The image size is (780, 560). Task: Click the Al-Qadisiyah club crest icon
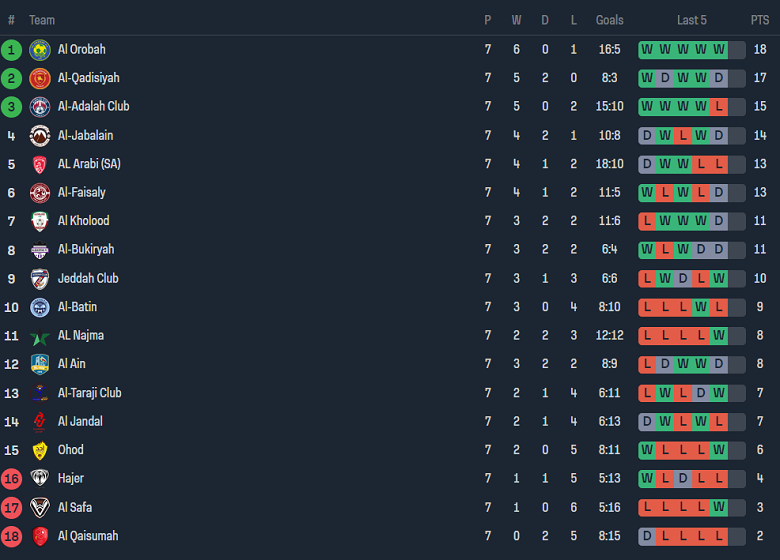coord(40,78)
